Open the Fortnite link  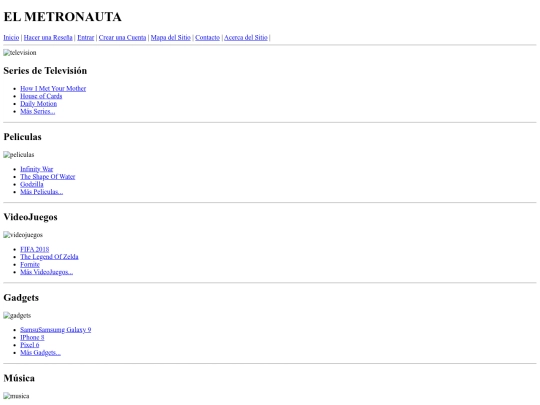click(x=30, y=264)
